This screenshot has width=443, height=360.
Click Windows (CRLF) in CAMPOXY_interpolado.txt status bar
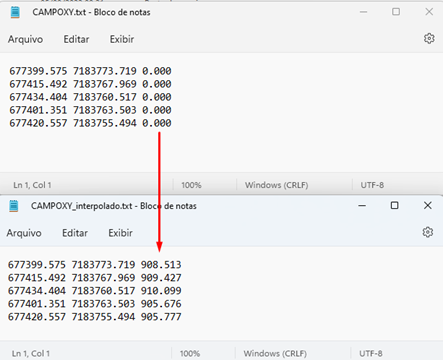coord(275,353)
